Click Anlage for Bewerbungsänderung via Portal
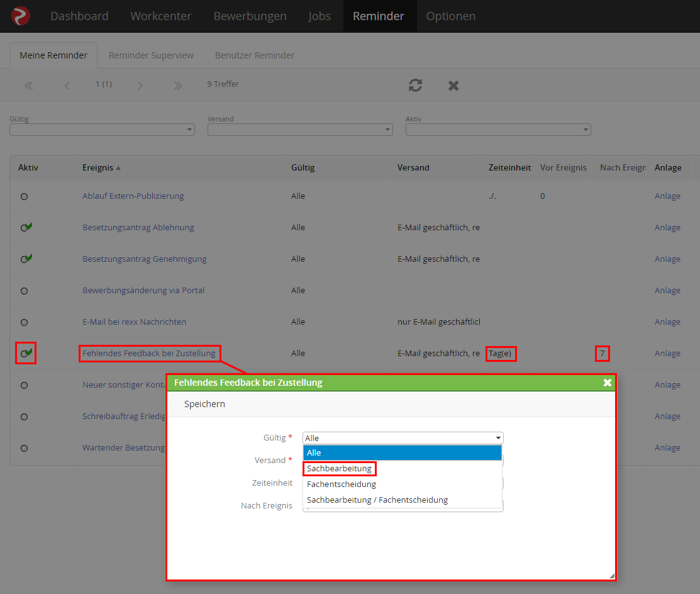700x594 pixels. pyautogui.click(x=667, y=290)
